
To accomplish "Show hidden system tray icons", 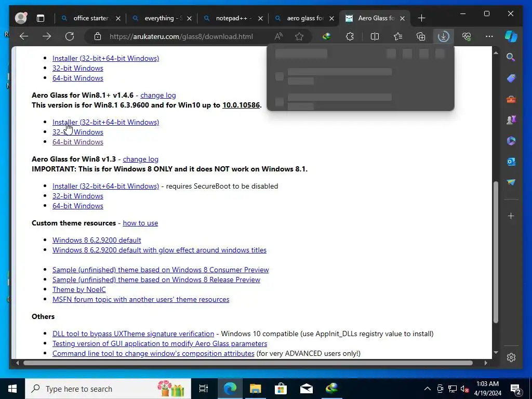I will [x=428, y=389].
